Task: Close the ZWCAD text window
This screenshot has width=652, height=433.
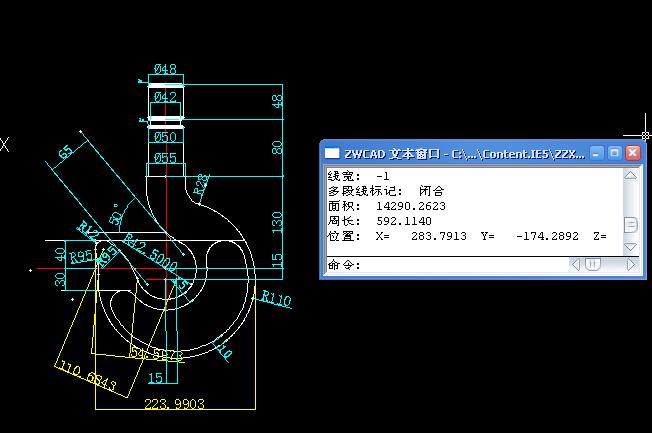Action: [x=632, y=153]
